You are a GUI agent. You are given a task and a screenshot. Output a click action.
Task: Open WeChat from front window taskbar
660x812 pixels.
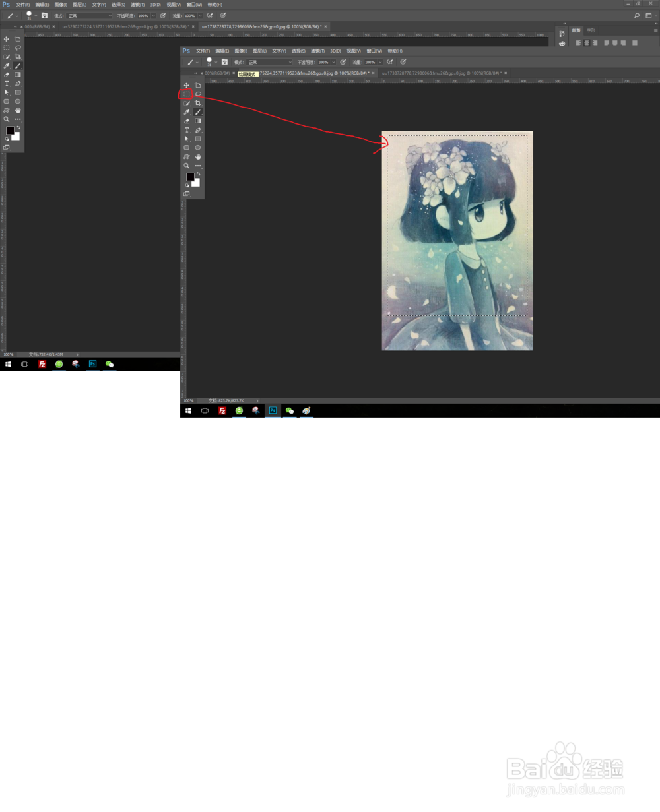pos(289,410)
